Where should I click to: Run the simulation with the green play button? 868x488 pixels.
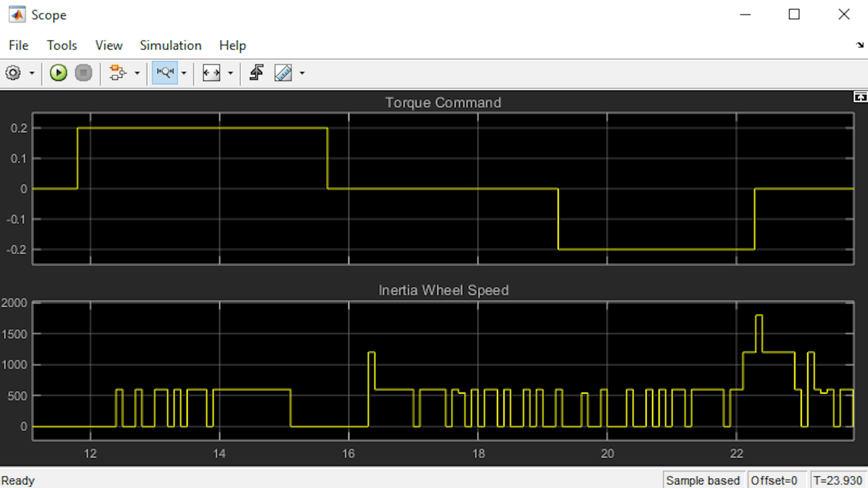(x=58, y=73)
